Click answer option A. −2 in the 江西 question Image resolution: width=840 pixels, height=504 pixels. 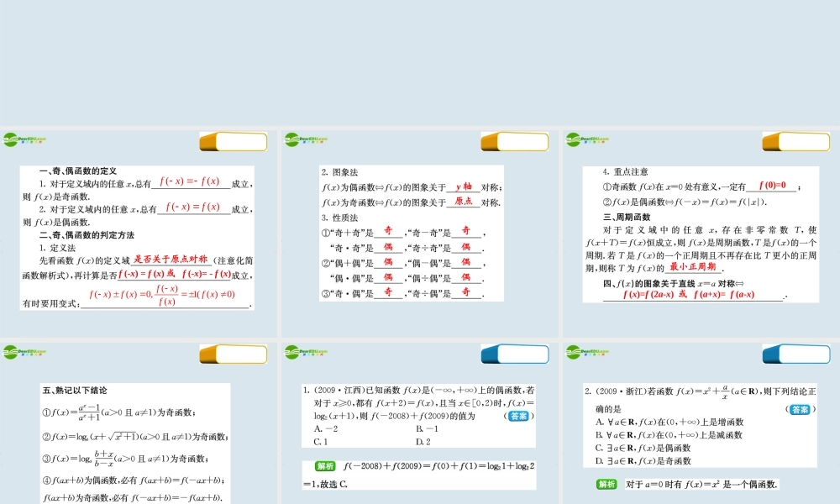point(326,429)
